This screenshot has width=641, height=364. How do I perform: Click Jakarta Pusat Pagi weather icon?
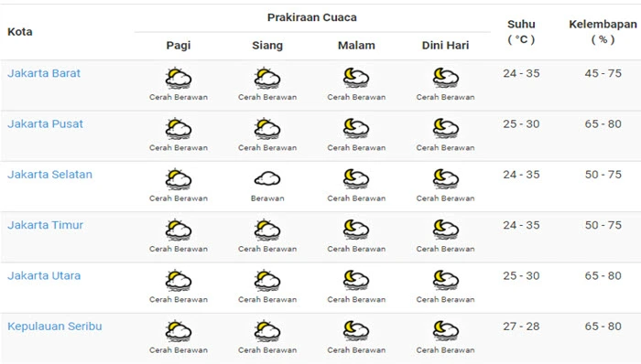click(179, 129)
